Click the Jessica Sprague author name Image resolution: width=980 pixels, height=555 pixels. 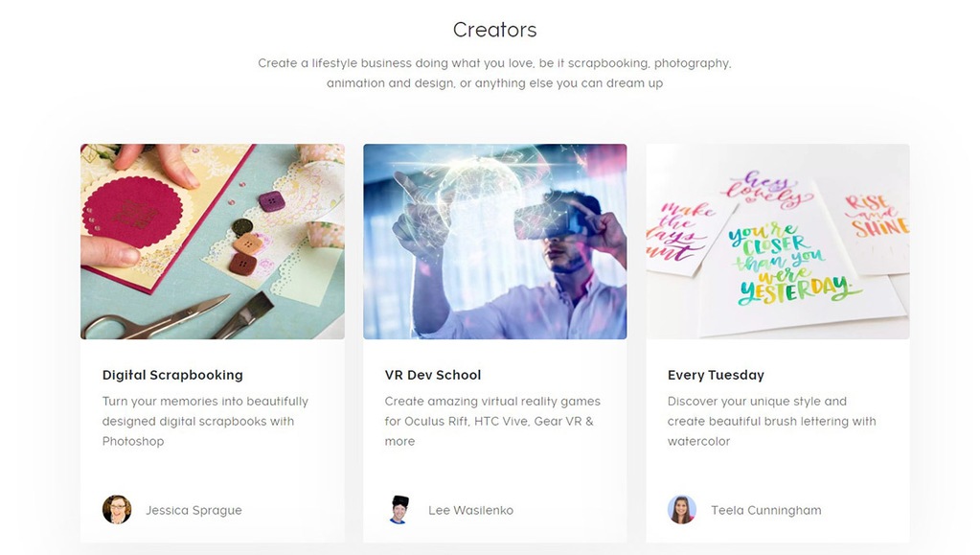tap(194, 510)
